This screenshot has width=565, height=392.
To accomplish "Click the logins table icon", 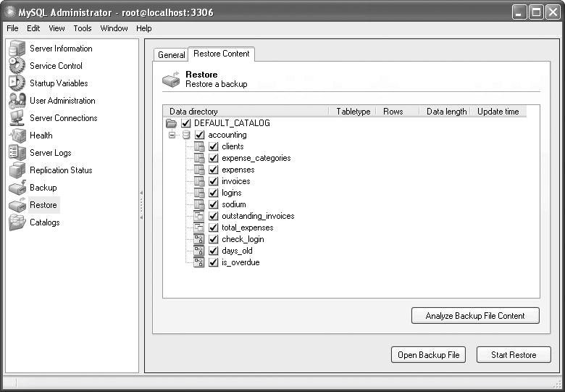I will coord(199,193).
